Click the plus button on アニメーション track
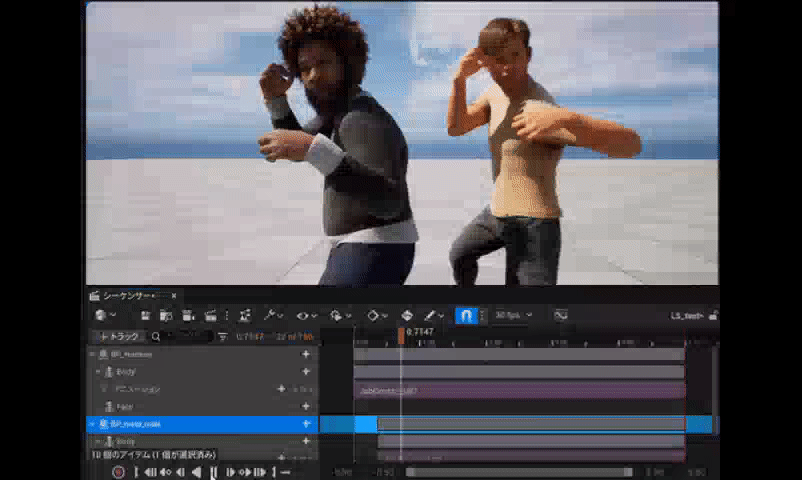 [282, 389]
